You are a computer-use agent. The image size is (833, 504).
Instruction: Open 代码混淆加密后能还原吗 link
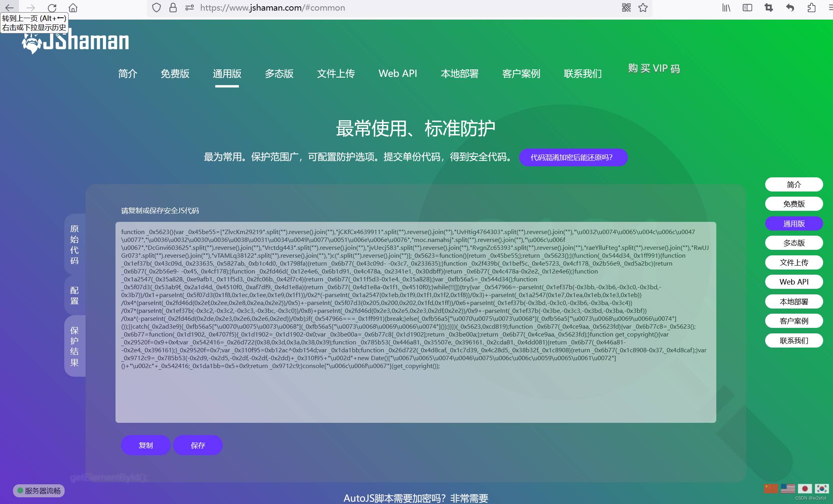click(x=573, y=157)
